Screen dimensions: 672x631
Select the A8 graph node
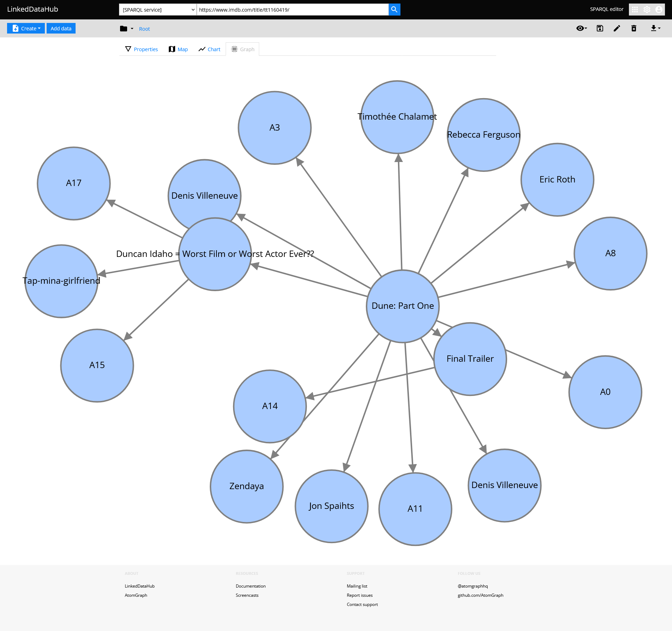(611, 253)
